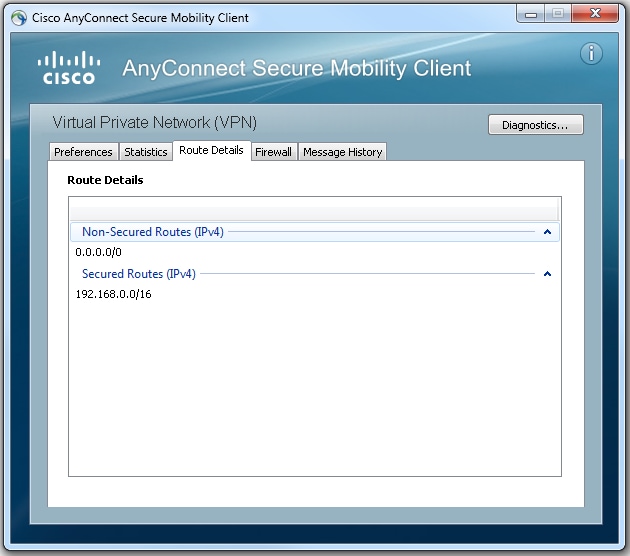This screenshot has height=556, width=630.
Task: Collapse the Non-Secured Routes (IPv4) chevron
Action: point(547,232)
